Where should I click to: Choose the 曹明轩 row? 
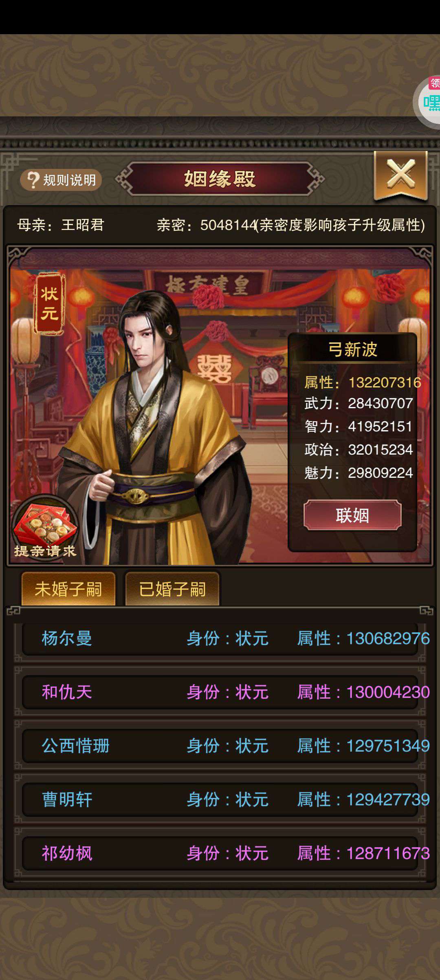220,799
